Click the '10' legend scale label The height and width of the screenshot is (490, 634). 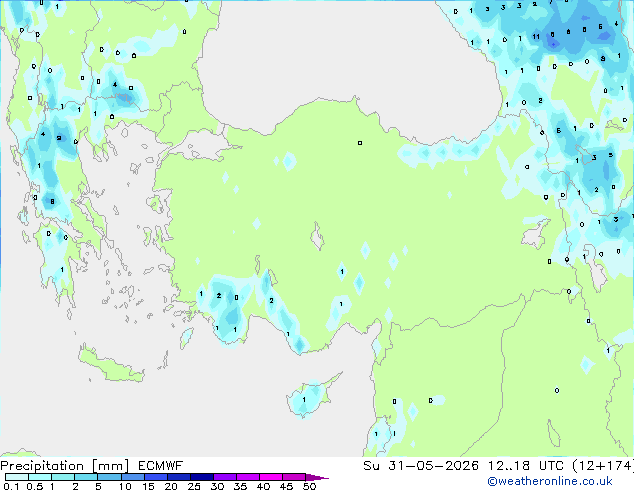125,486
